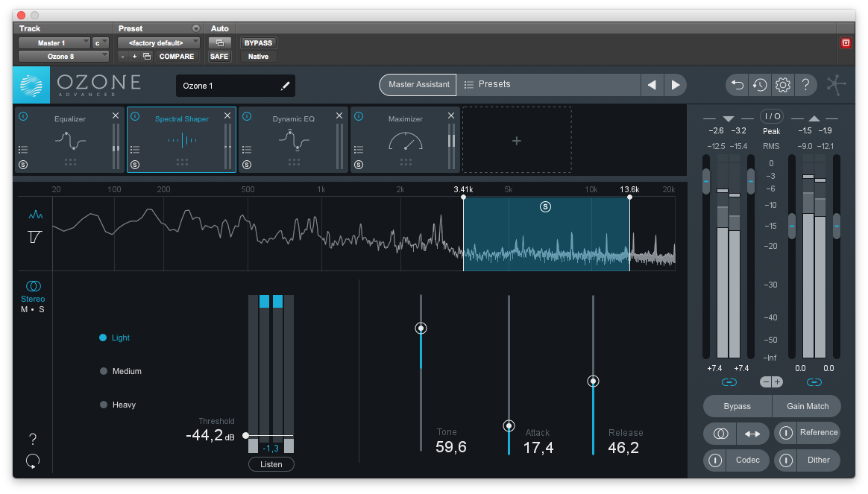The width and height of the screenshot is (868, 494).
Task: Remove the Spectral Shaper module
Action: coord(227,115)
